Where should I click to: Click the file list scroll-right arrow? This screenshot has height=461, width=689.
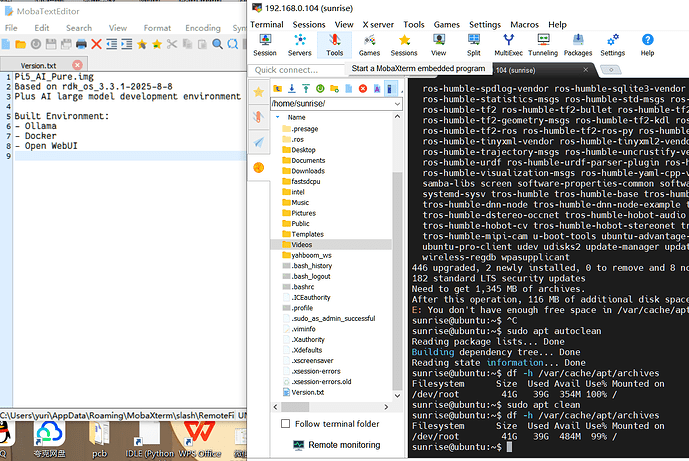[386, 407]
